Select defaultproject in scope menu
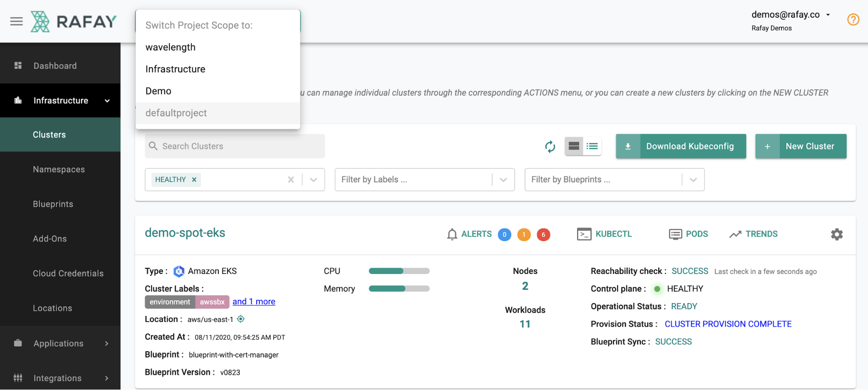 point(218,113)
